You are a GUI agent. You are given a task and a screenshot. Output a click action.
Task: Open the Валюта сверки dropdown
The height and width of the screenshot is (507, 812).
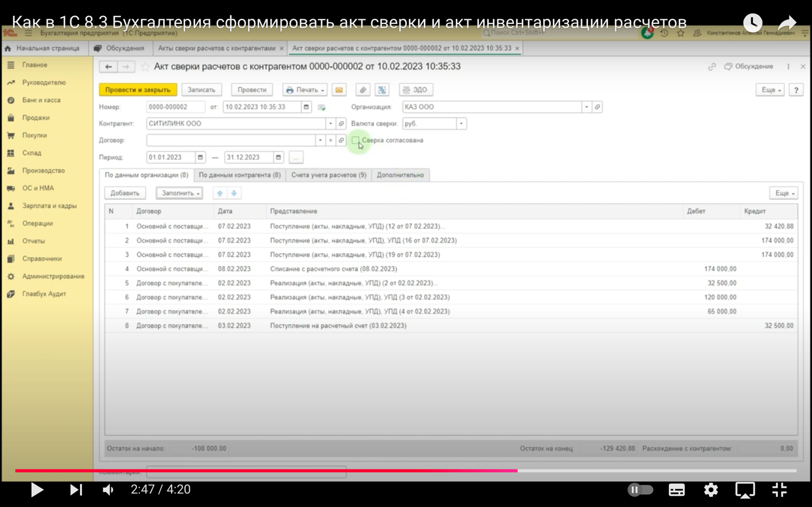[461, 123]
